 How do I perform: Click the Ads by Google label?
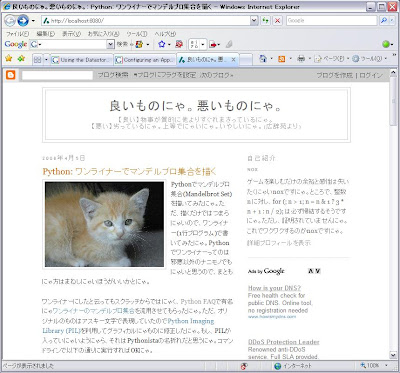(266, 271)
